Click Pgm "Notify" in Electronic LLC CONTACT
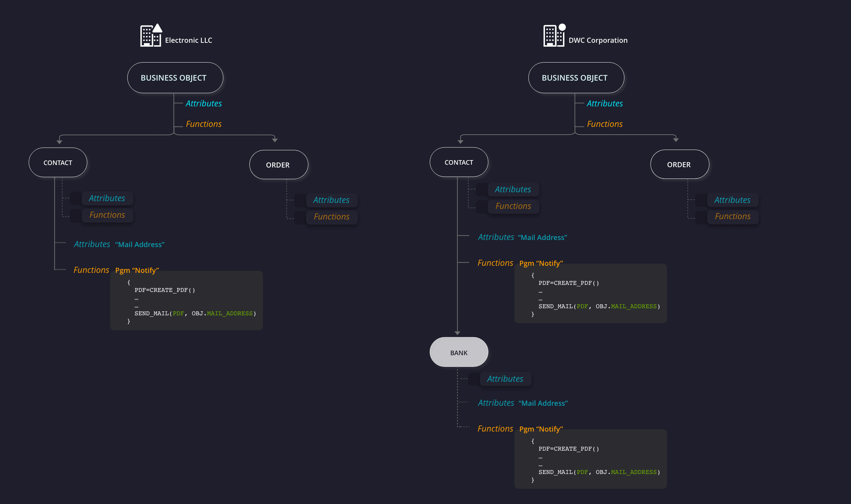Screen dimensions: 851x504 click(137, 270)
